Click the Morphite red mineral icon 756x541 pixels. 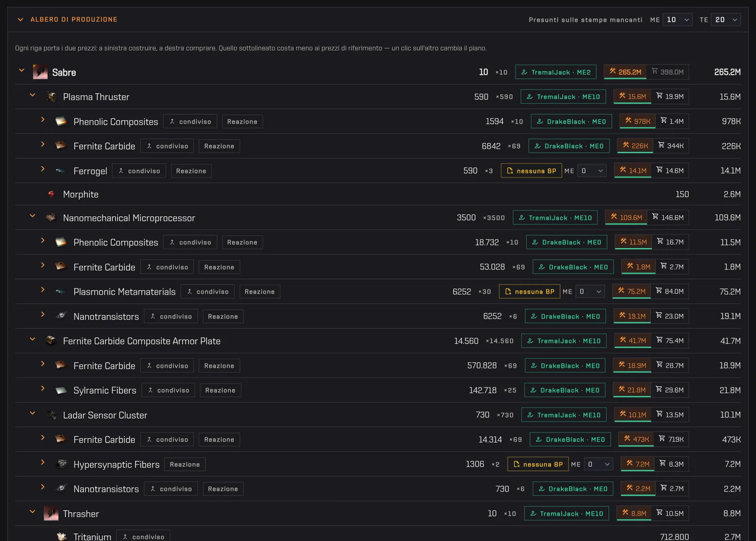coord(51,194)
